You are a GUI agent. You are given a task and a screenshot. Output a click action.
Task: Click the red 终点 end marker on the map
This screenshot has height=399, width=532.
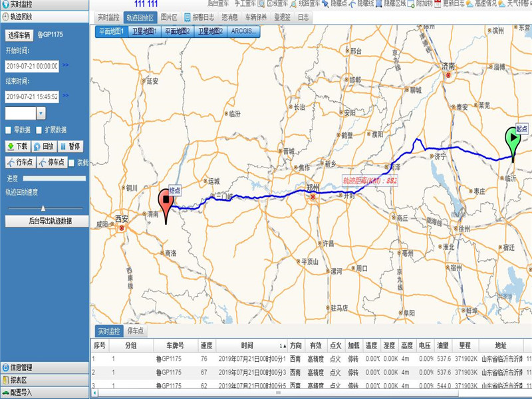pos(165,203)
